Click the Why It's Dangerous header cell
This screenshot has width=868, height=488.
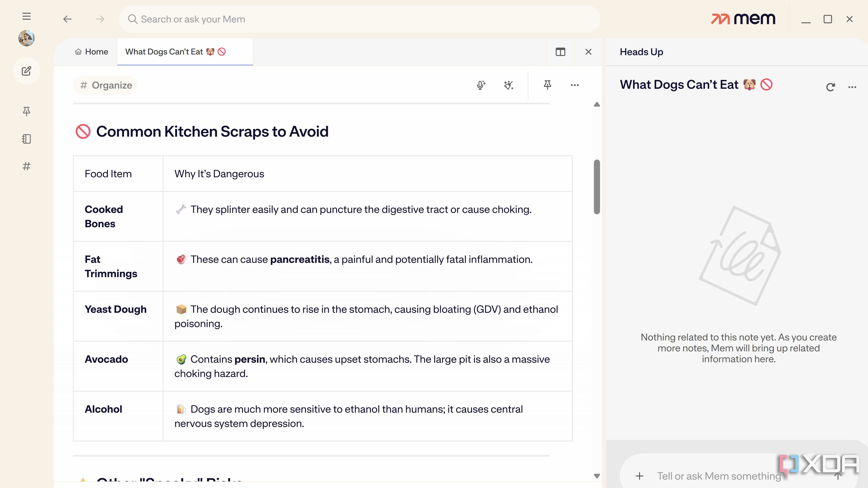point(368,174)
